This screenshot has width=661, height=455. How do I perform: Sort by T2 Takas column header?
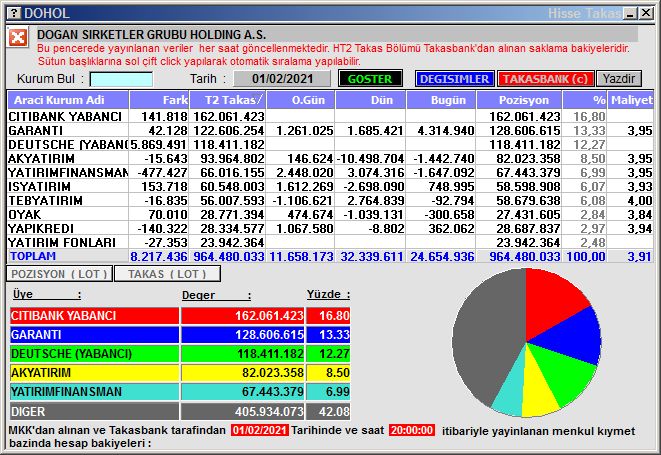pos(228,100)
